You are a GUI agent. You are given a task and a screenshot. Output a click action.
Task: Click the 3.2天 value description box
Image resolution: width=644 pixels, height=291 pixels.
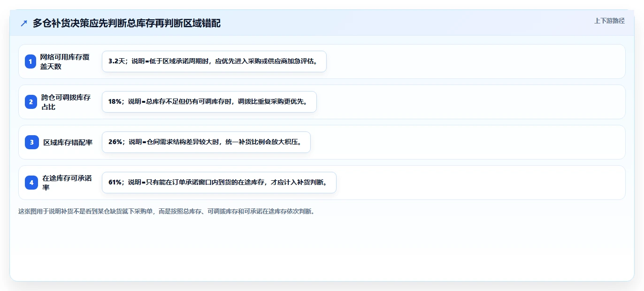point(214,61)
